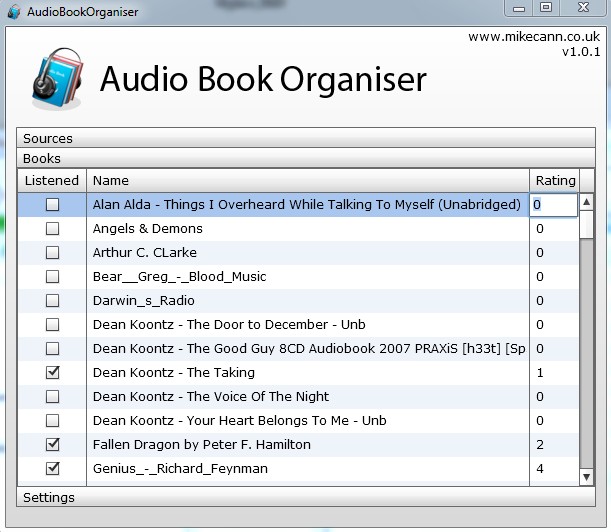Uncheck Listened for Dean Koontz - The Taking
This screenshot has height=532, width=611.
[53, 372]
